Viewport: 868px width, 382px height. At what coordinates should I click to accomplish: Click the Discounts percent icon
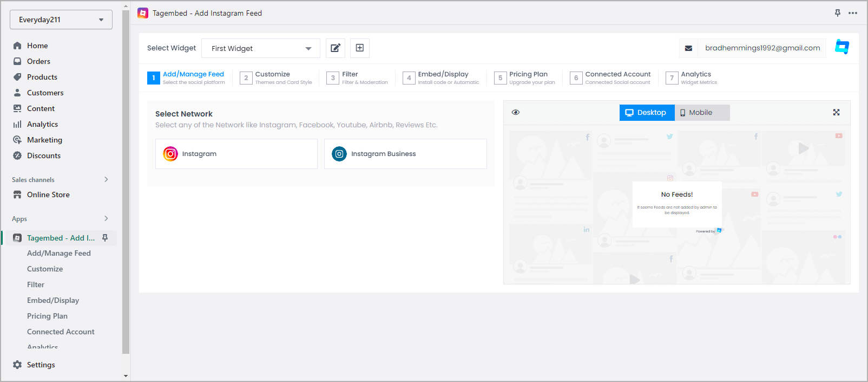(x=17, y=156)
